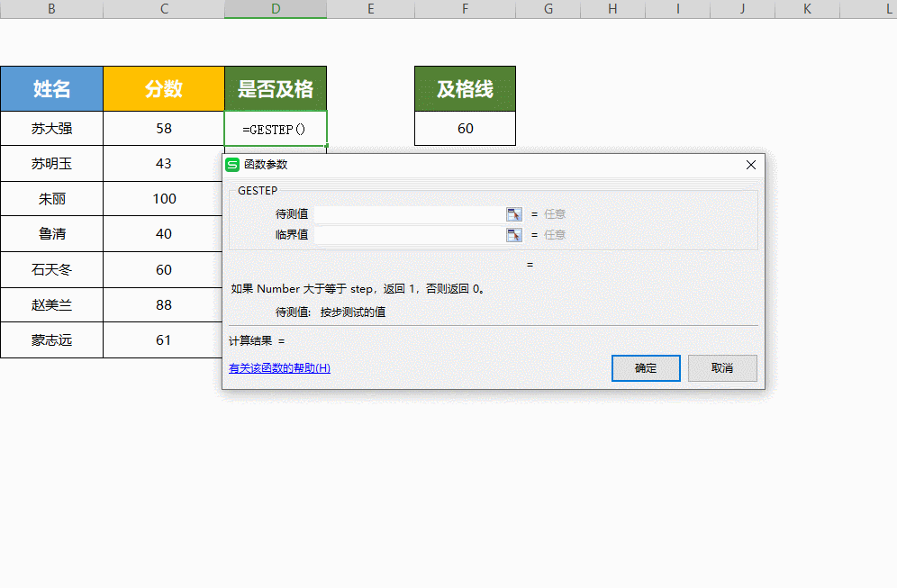Click the 分数 header cell
This screenshot has width=897, height=588.
[164, 88]
